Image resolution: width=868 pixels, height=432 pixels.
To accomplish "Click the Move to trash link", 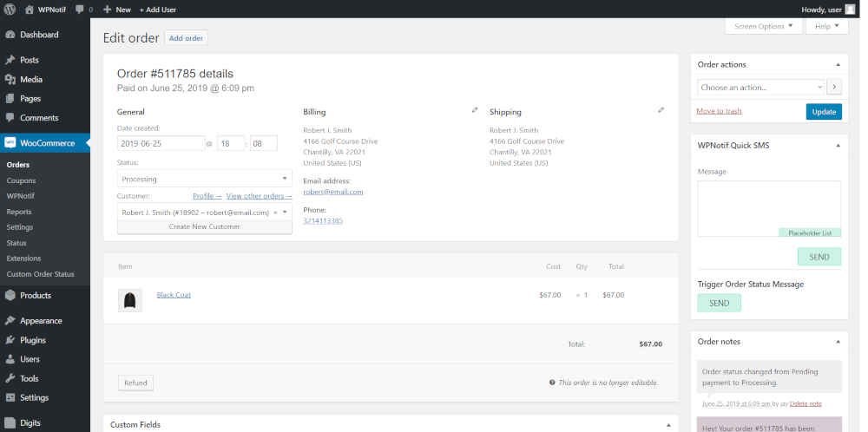I will [719, 111].
